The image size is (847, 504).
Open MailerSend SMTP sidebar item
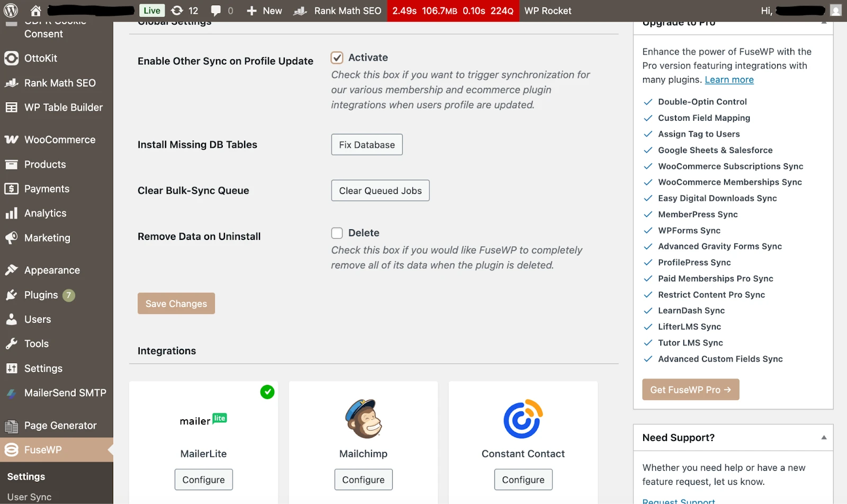point(57,393)
